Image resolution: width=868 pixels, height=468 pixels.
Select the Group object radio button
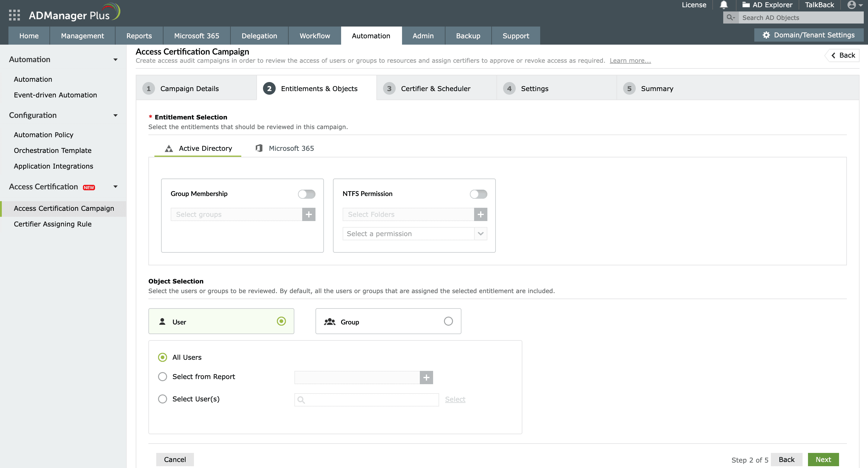coord(448,321)
